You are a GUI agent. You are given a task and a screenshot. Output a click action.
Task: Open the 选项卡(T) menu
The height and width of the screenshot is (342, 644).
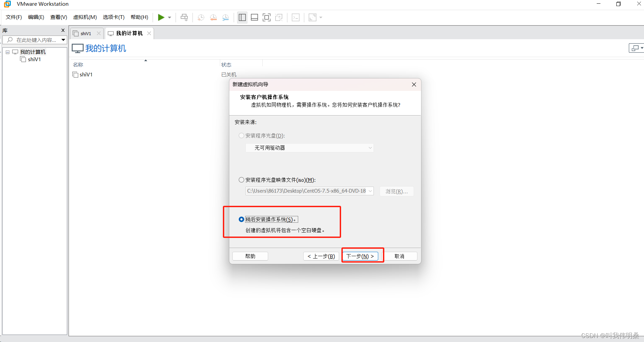tap(114, 17)
